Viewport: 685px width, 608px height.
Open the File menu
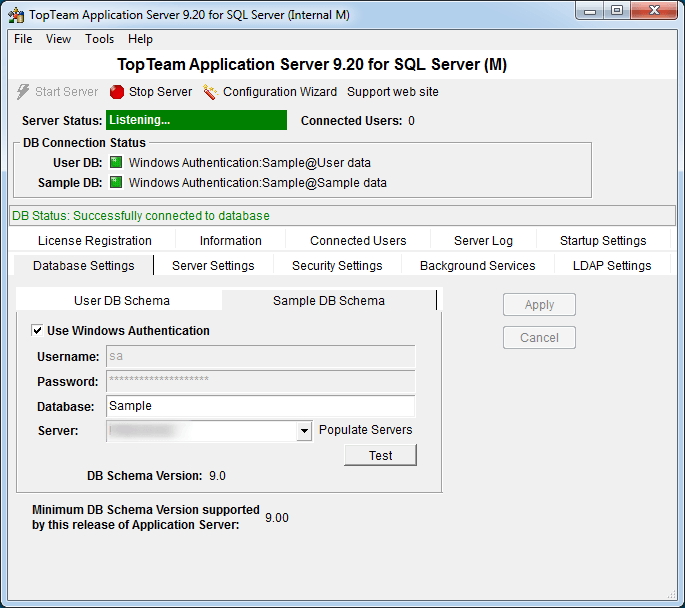coord(23,39)
